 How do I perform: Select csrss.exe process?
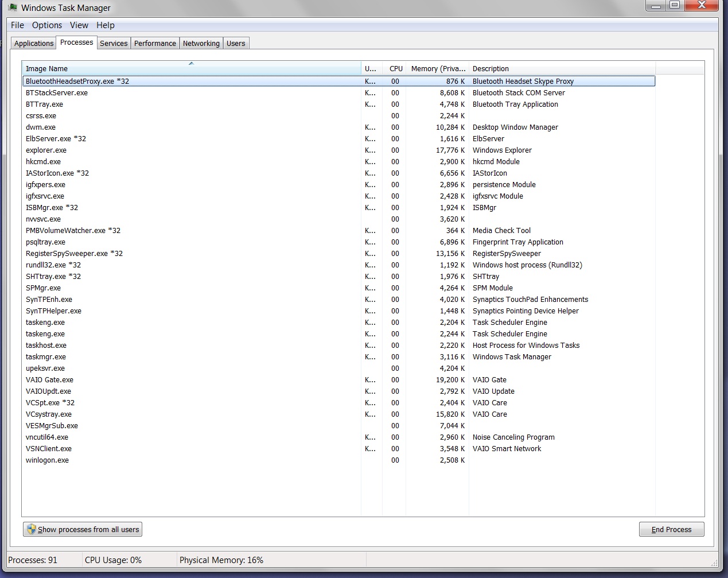(x=338, y=116)
